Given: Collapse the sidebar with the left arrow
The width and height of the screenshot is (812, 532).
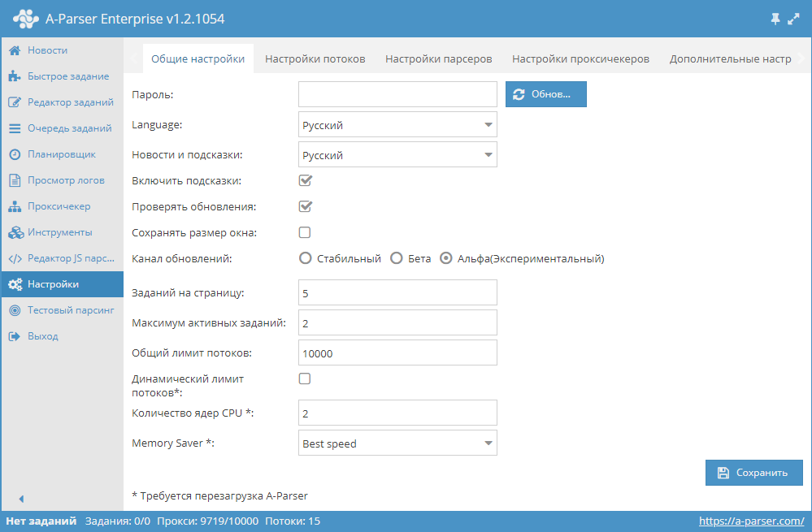Looking at the screenshot, I should coord(21,499).
